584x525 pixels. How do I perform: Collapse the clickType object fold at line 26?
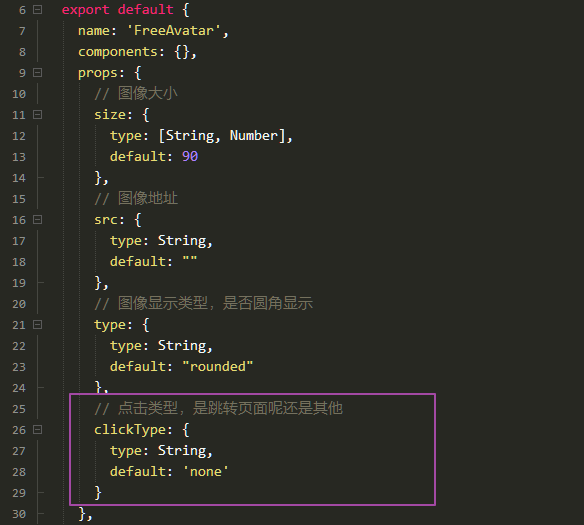point(37,430)
